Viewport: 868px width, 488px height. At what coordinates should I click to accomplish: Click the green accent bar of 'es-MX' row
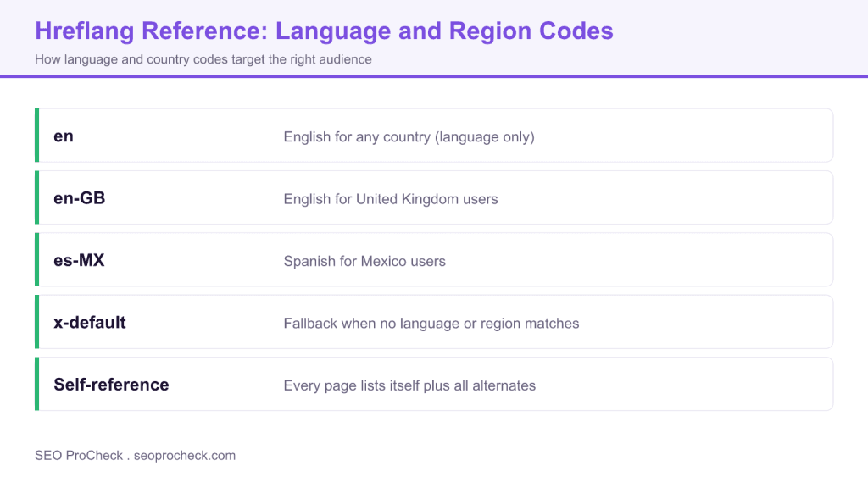[36, 259]
